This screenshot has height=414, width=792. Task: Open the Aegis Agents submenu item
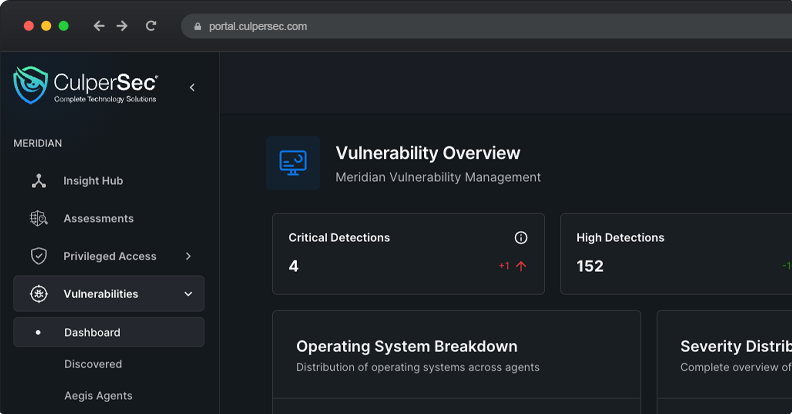[98, 396]
